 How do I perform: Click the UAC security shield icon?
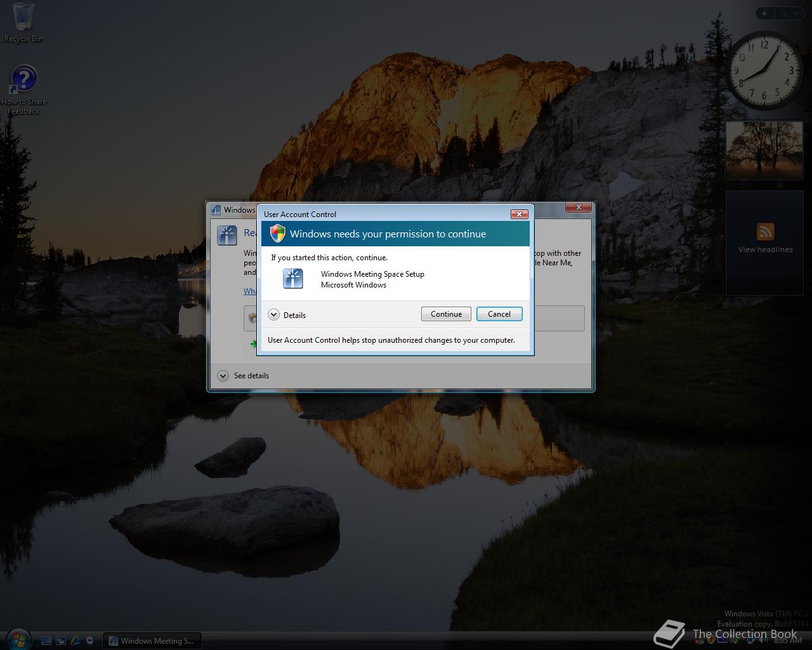277,234
